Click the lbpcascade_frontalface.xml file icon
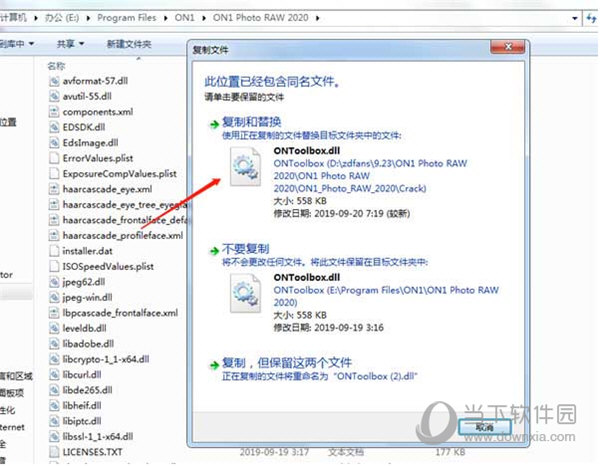The height and width of the screenshot is (466, 600). (54, 313)
